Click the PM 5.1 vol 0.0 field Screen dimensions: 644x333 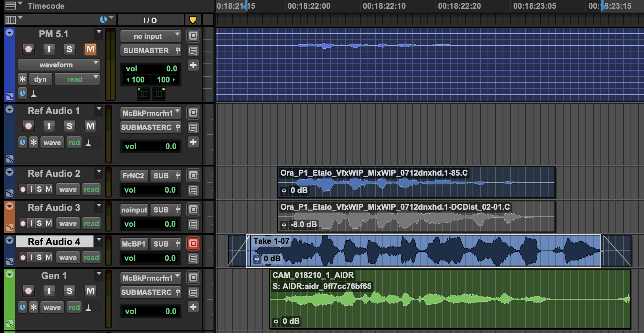click(151, 69)
